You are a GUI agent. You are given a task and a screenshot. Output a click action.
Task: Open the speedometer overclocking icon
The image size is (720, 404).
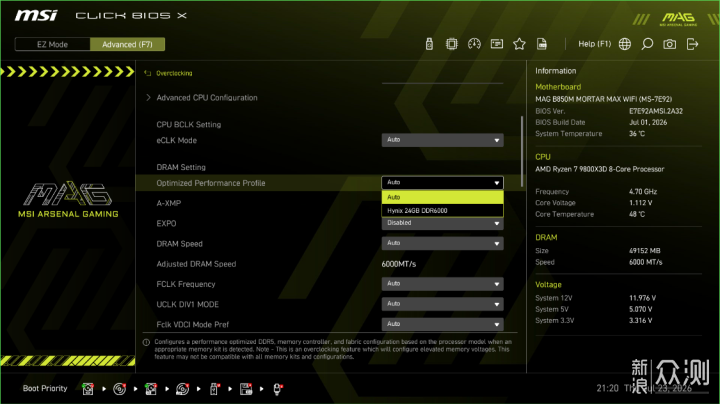point(474,44)
